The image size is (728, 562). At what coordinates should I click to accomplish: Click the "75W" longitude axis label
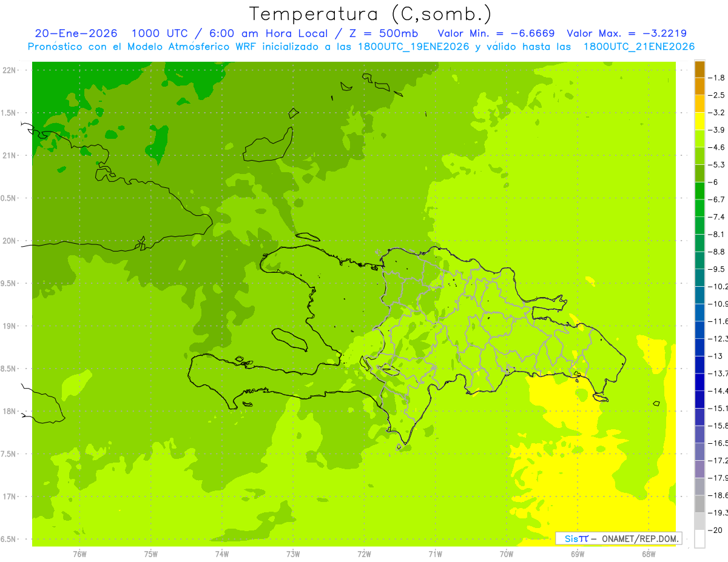click(x=151, y=554)
